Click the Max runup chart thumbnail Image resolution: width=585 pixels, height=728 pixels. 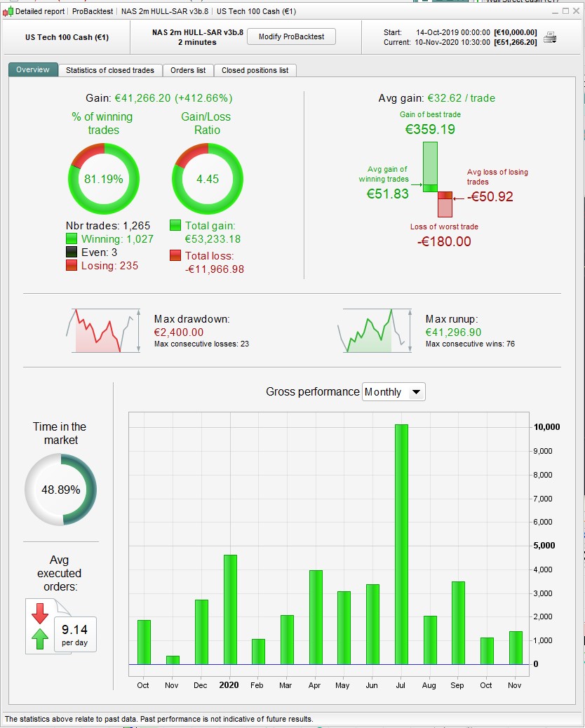tap(374, 330)
